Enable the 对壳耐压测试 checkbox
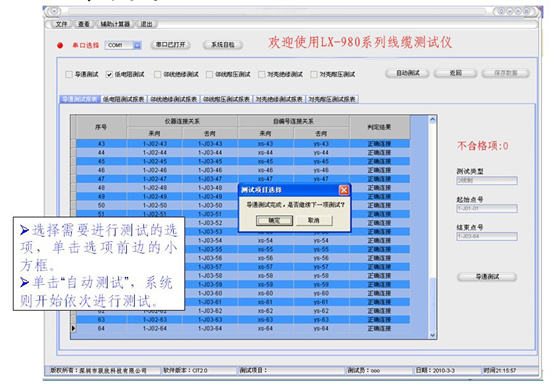Screen dimensions: 558x391 [x=314, y=74]
